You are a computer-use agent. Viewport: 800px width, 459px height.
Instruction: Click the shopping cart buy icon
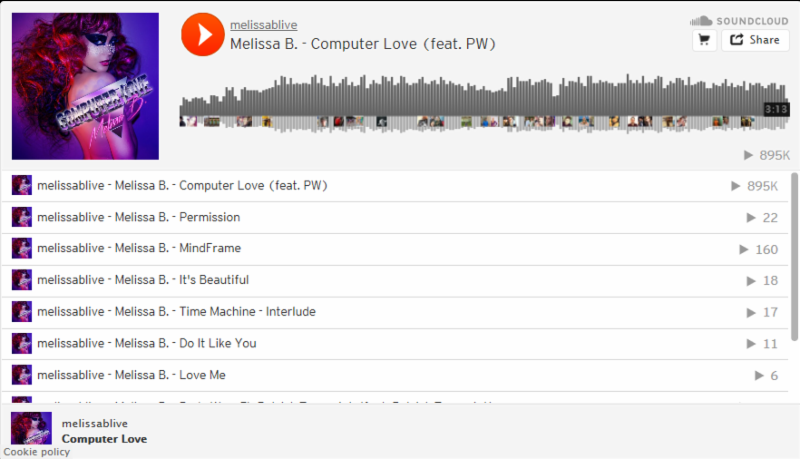point(704,40)
